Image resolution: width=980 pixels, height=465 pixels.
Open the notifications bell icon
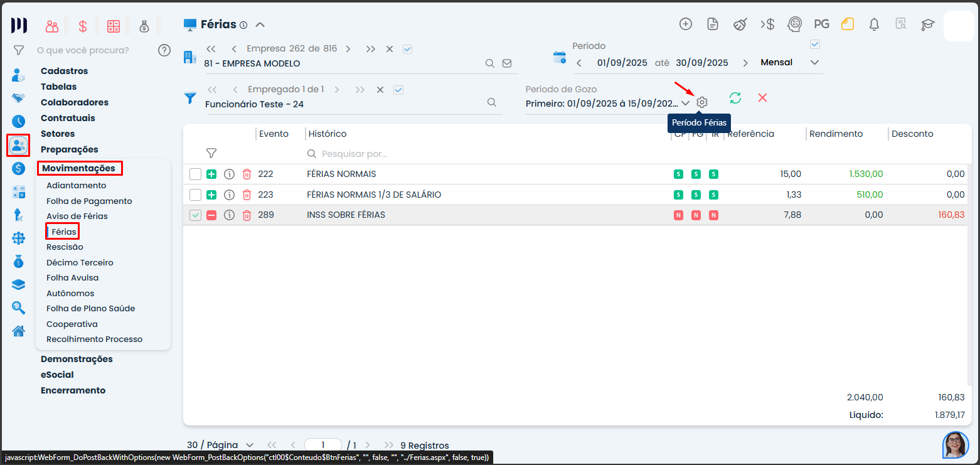tap(874, 24)
